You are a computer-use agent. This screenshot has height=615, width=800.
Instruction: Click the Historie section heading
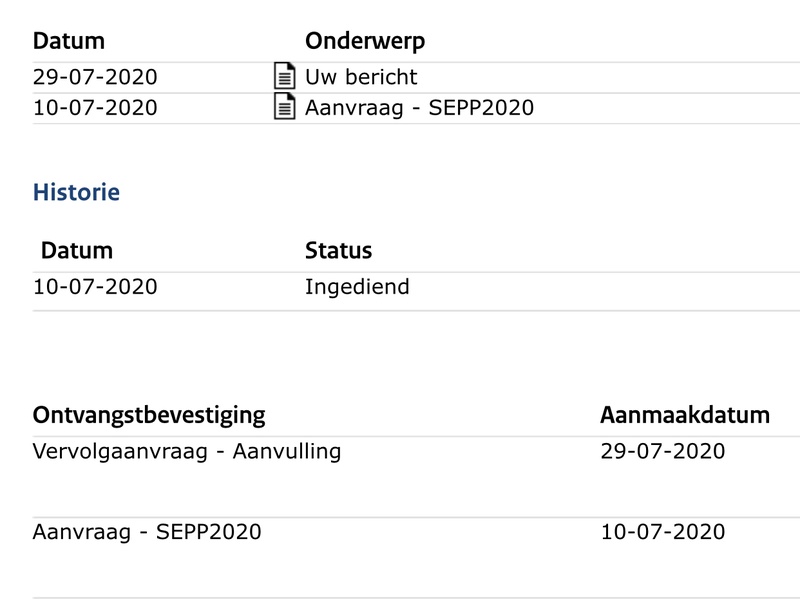coord(76,192)
